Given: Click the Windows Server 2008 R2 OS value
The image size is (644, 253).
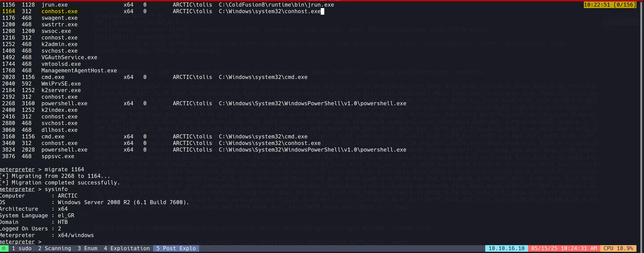Looking at the screenshot, I should (123, 202).
